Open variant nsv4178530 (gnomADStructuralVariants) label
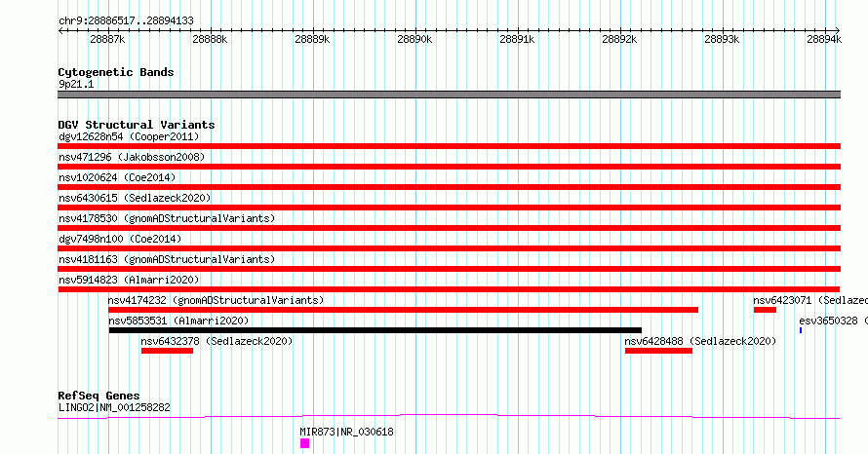This screenshot has height=454, width=868. (x=167, y=218)
